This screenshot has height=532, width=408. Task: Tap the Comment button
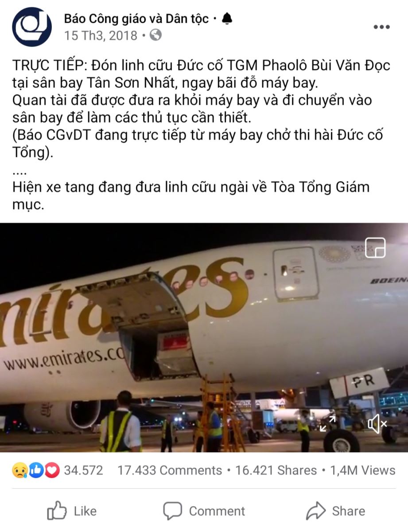pyautogui.click(x=204, y=511)
